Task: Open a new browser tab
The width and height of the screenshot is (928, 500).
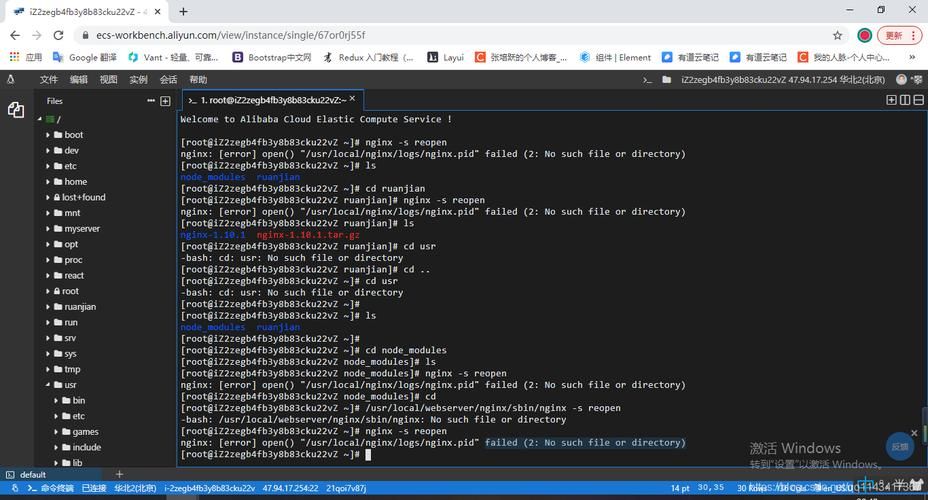Action: click(183, 11)
